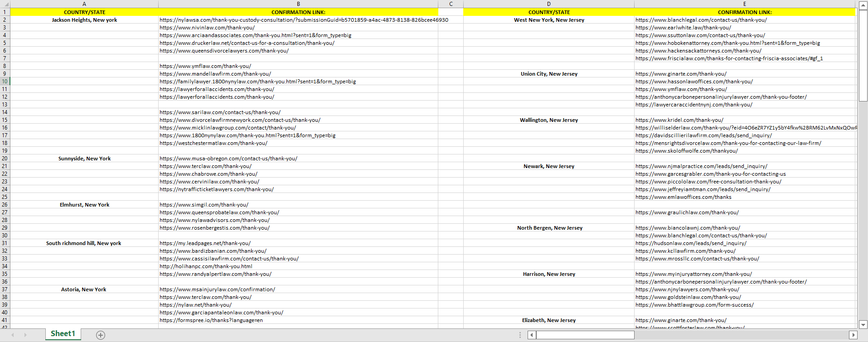Select the CONFIRMATION LINK header in column E
This screenshot has width=868, height=342.
[745, 12]
